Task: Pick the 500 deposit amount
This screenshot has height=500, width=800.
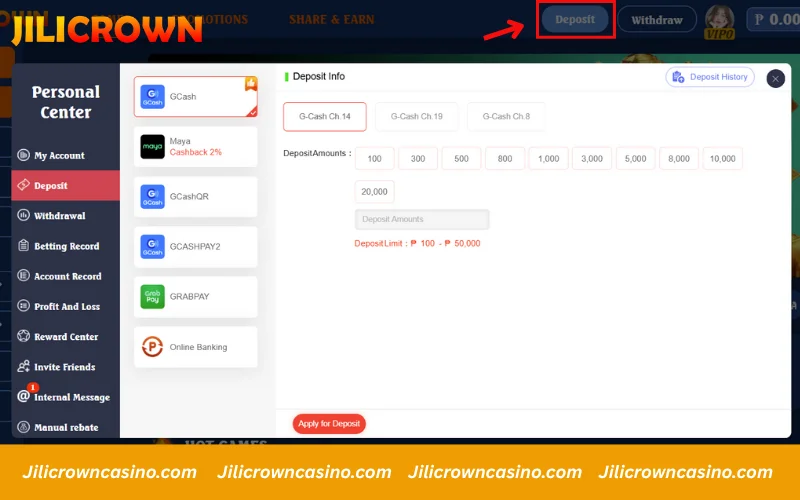Action: (x=461, y=159)
